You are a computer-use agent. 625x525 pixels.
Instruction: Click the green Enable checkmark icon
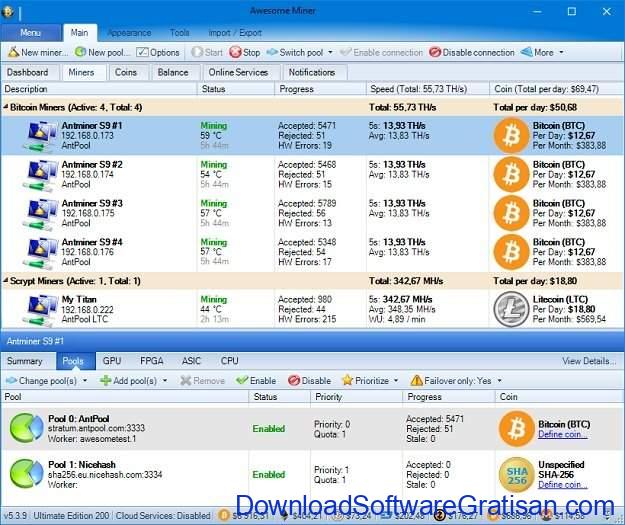coord(242,381)
